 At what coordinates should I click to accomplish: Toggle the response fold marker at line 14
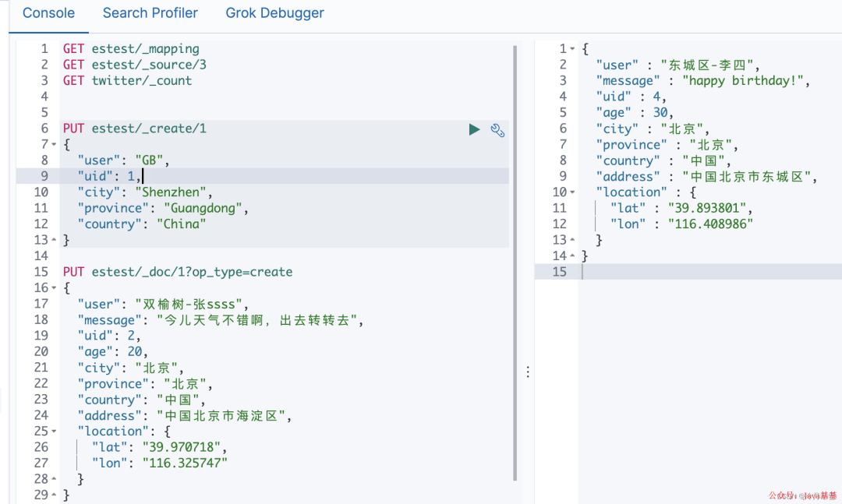572,256
